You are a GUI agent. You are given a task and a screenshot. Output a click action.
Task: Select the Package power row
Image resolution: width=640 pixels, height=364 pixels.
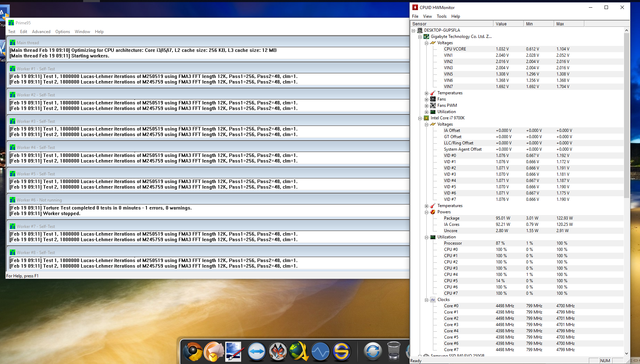[517, 218]
